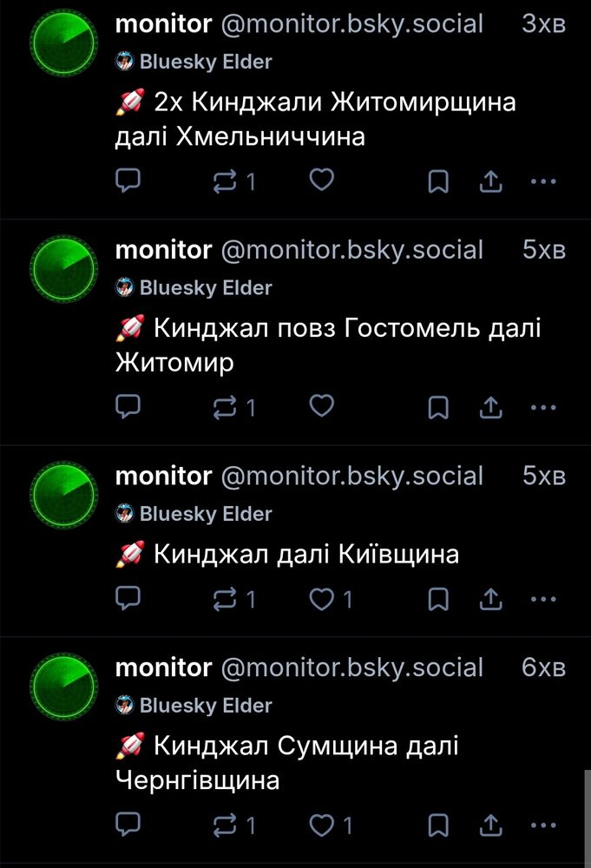
Task: Open more options on the 3хв post
Action: (x=543, y=181)
